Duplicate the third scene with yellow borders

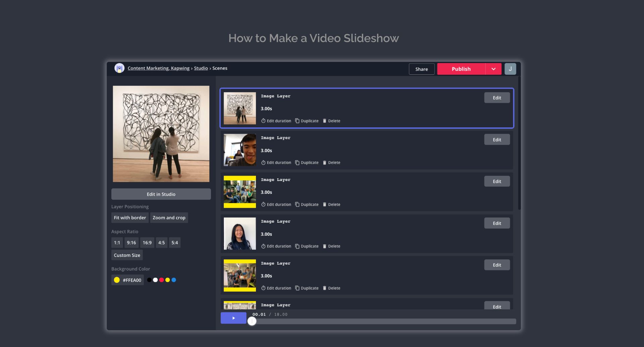click(307, 204)
